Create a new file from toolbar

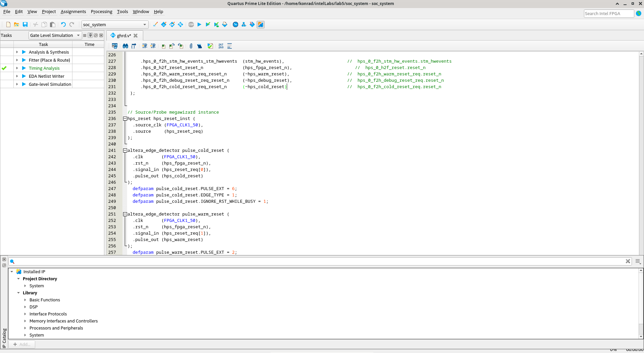tap(8, 24)
